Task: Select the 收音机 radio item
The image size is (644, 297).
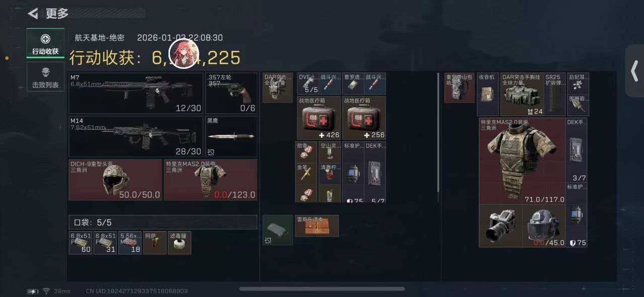Action: 488,94
